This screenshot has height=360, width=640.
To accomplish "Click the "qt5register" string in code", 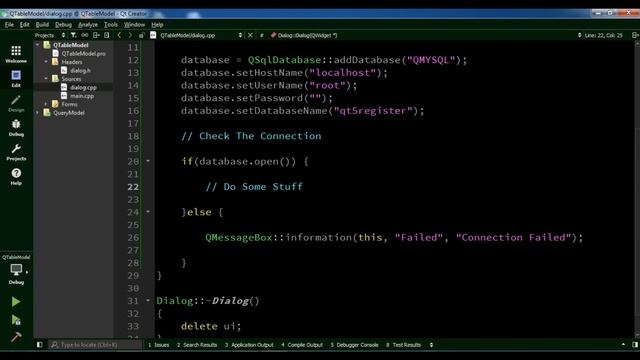I will pos(373,111).
